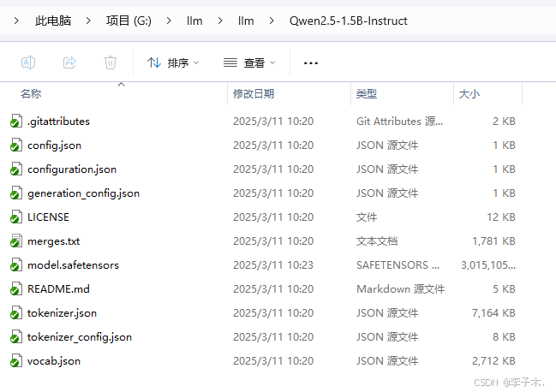Click the vocab.json file name
Viewport: 556px width, 392px height.
click(54, 361)
